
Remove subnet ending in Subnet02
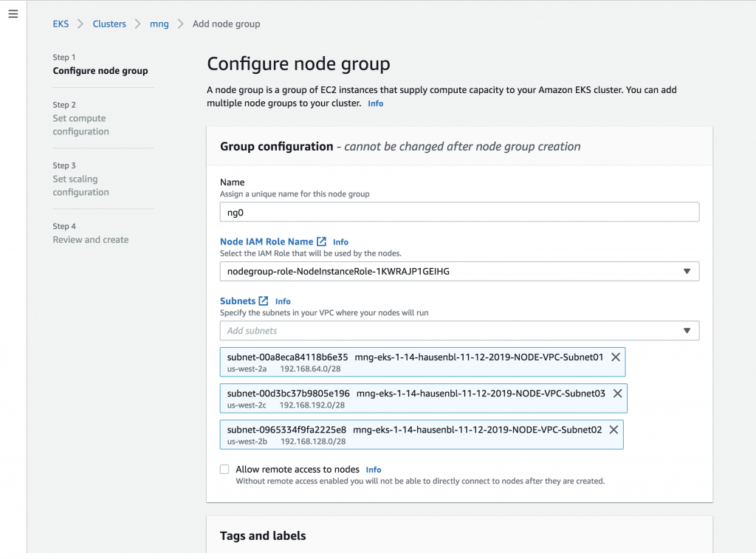pyautogui.click(x=614, y=429)
